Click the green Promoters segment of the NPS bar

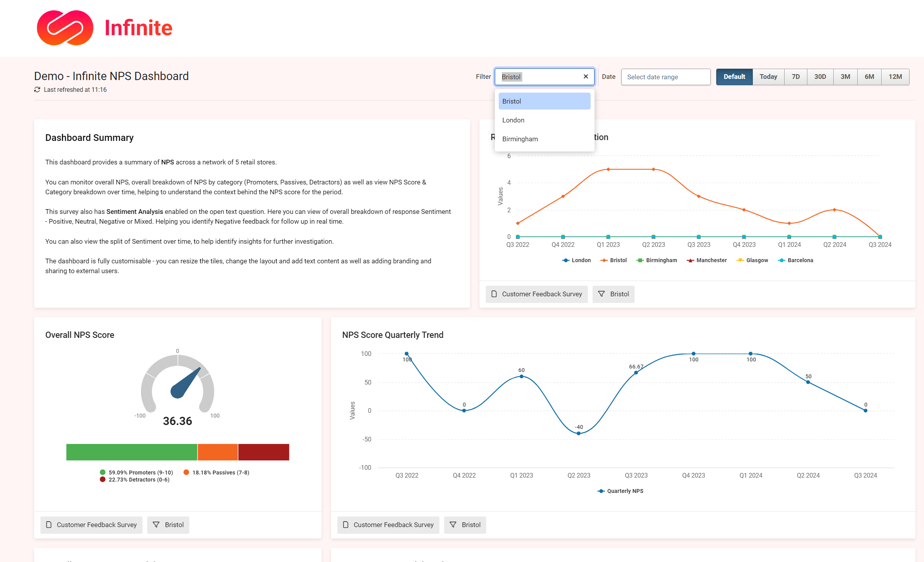pos(132,452)
